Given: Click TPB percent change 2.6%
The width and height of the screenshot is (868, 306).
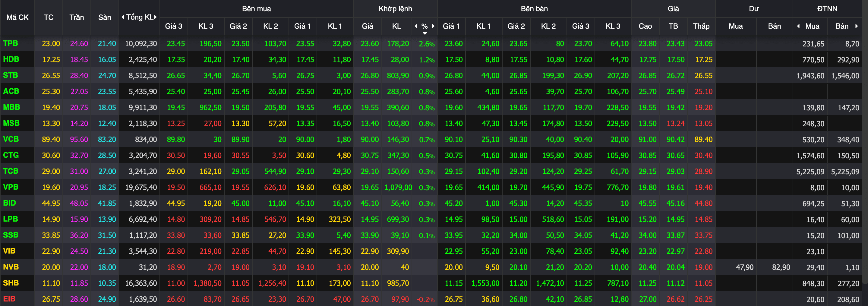Looking at the screenshot, I should pyautogui.click(x=427, y=44).
